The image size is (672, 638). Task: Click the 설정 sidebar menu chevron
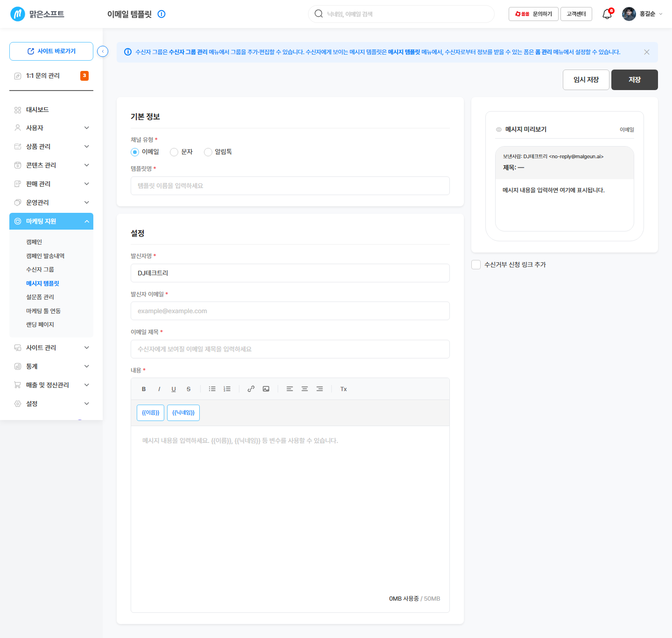coord(87,404)
